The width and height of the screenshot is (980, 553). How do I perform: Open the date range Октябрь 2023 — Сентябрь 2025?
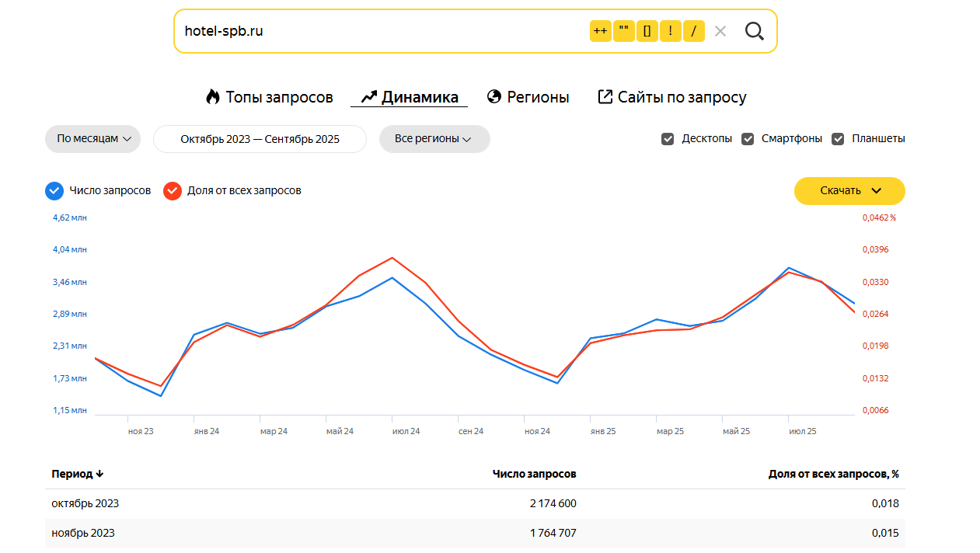[x=260, y=139]
